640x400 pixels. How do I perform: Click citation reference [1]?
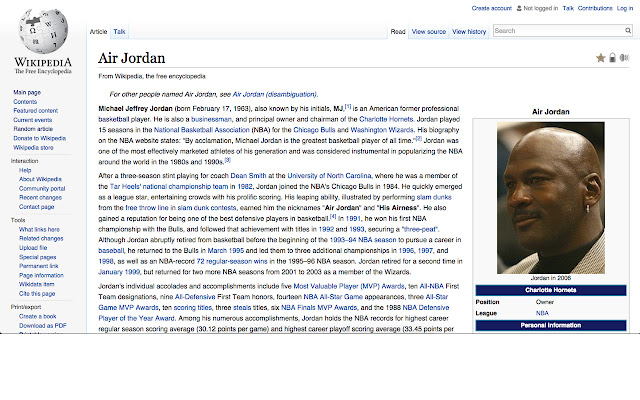(348, 107)
